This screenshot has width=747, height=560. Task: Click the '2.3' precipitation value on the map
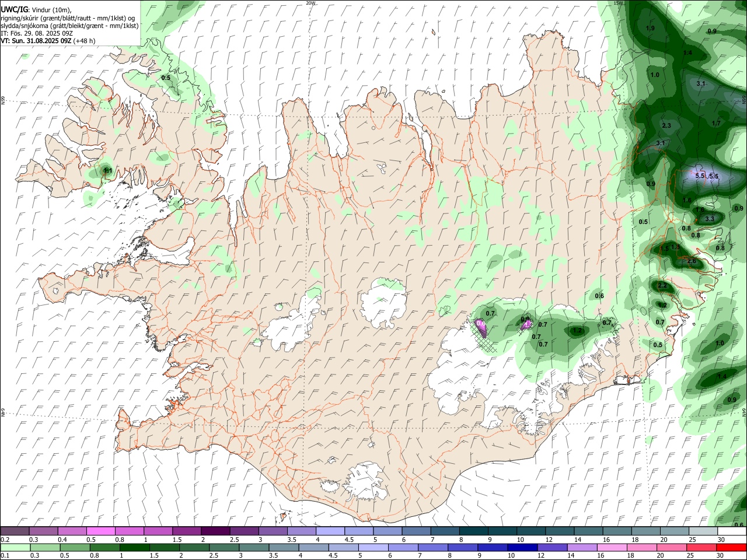[666, 125]
